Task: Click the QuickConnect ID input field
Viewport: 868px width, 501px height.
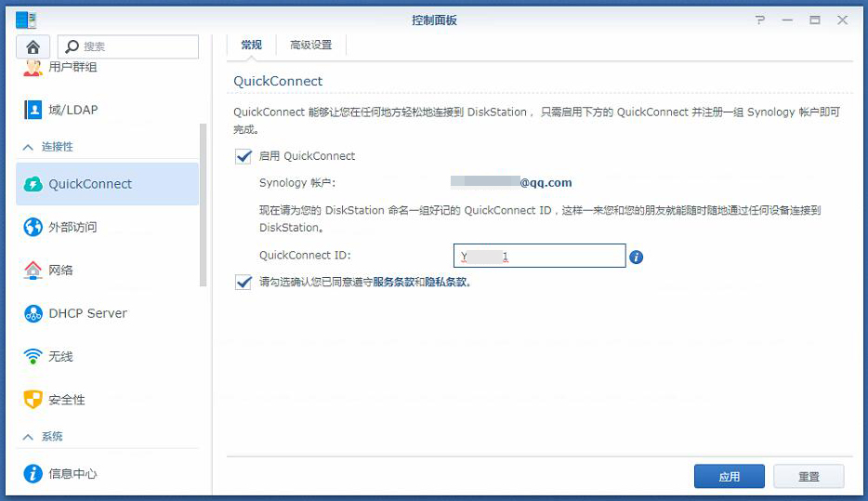Action: pyautogui.click(x=539, y=256)
